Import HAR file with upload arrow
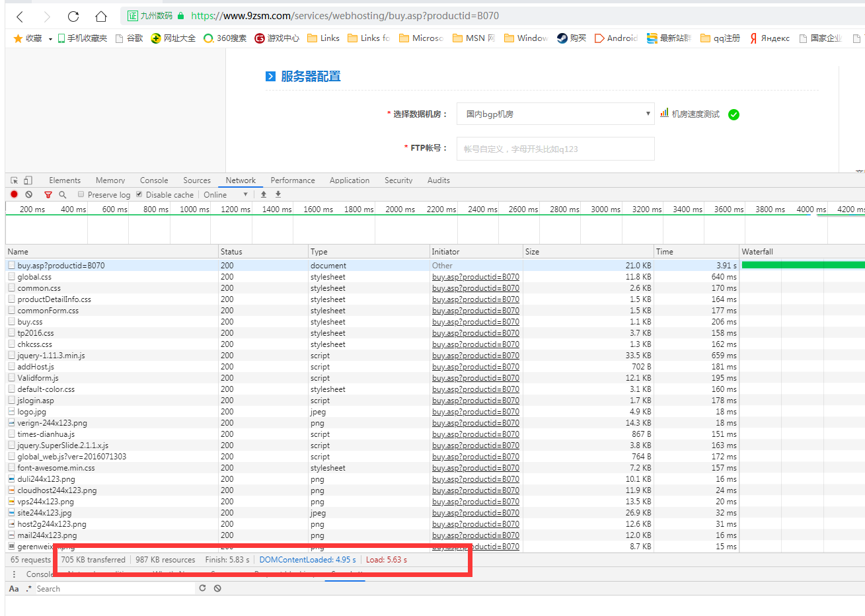 pyautogui.click(x=264, y=194)
